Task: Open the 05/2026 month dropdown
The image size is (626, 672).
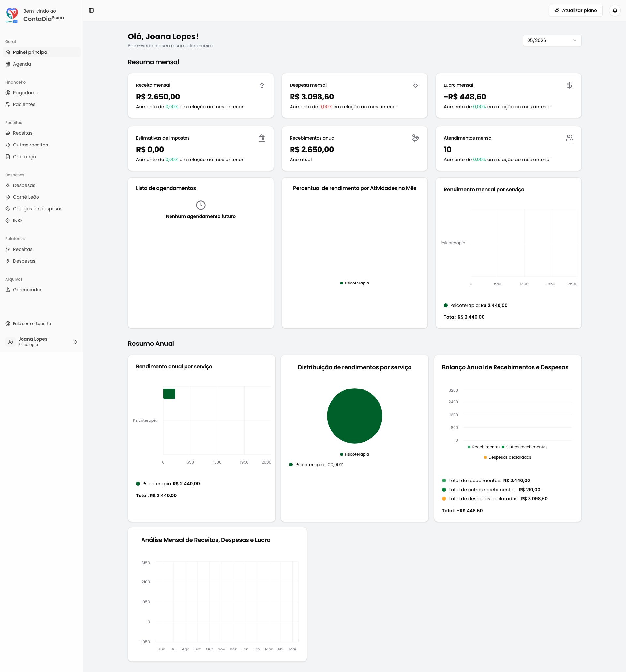Action: [x=552, y=40]
